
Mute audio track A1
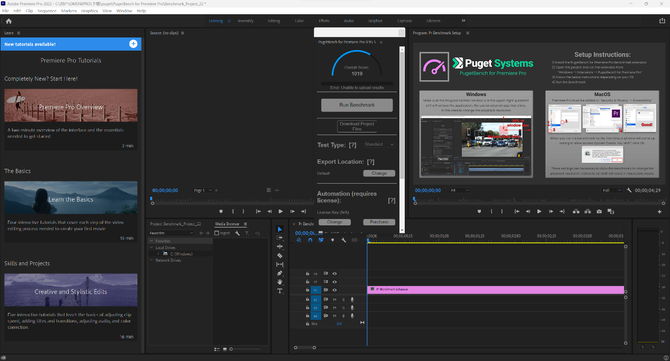335,299
